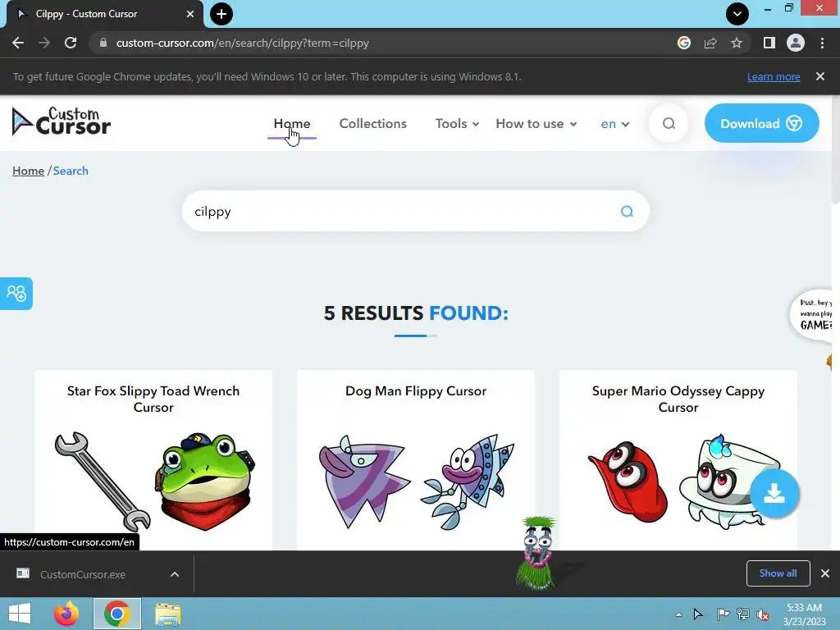
Task: Launch Firefox from taskbar
Action: pyautogui.click(x=66, y=614)
